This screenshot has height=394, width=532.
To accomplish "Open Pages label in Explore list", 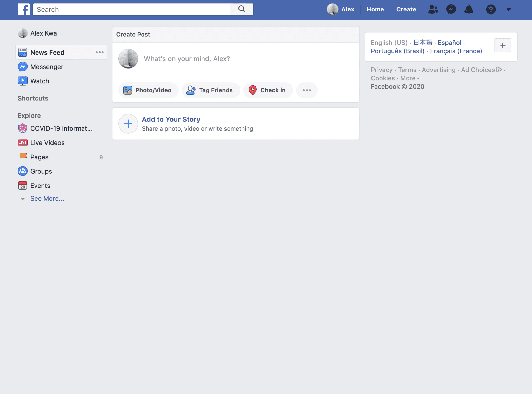I will click(39, 157).
